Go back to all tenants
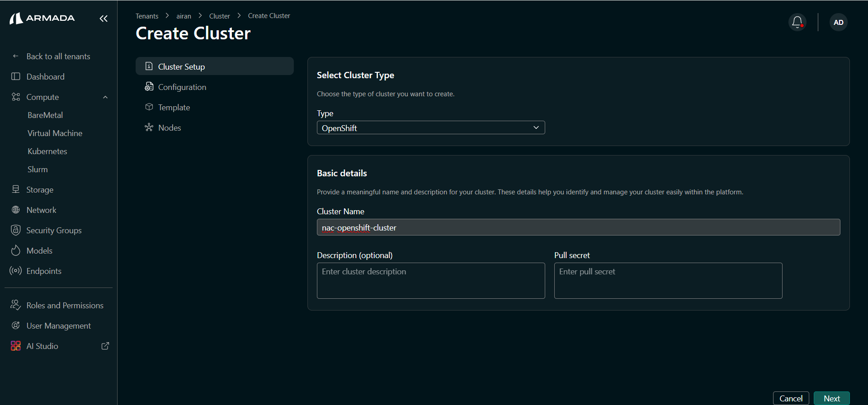Screen dimensions: 868x405 59,56
